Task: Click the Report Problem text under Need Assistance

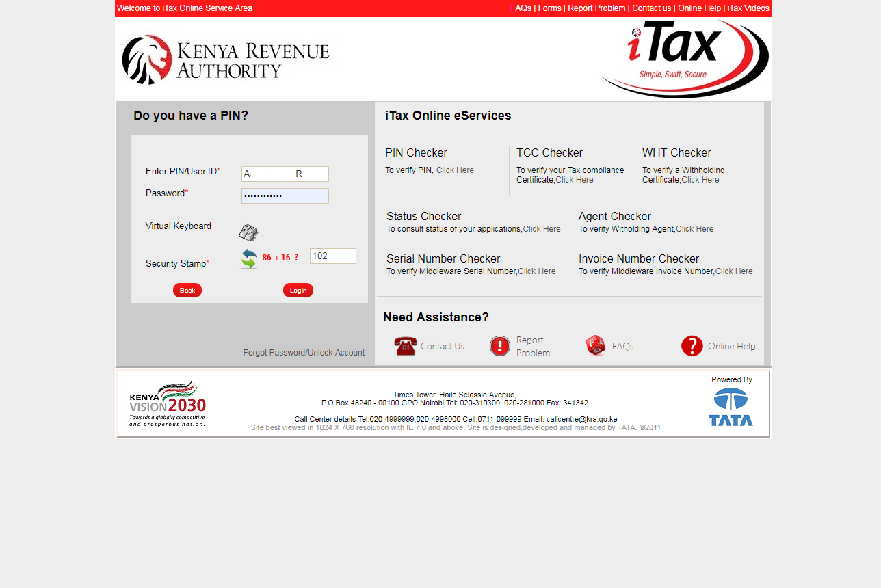Action: click(534, 347)
